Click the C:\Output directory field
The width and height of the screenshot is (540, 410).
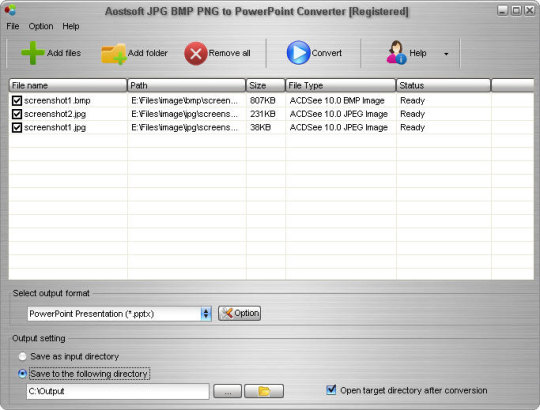pos(118,391)
